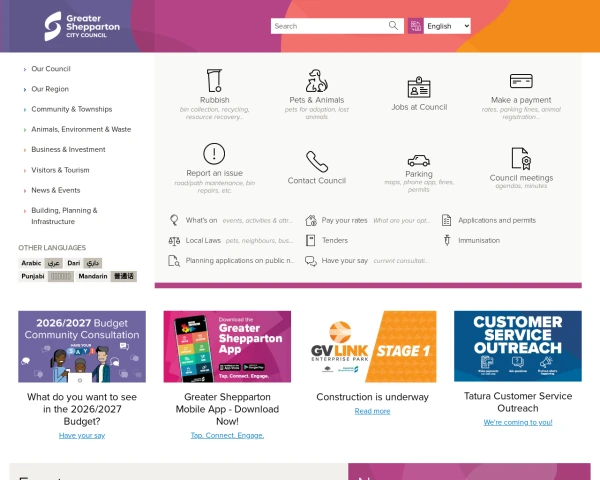Open the English language dropdown
Image resolution: width=600 pixels, height=480 pixels.
point(447,26)
